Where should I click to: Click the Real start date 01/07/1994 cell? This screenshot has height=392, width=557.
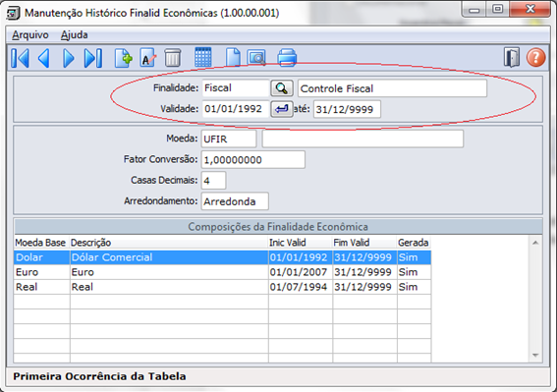(x=301, y=287)
